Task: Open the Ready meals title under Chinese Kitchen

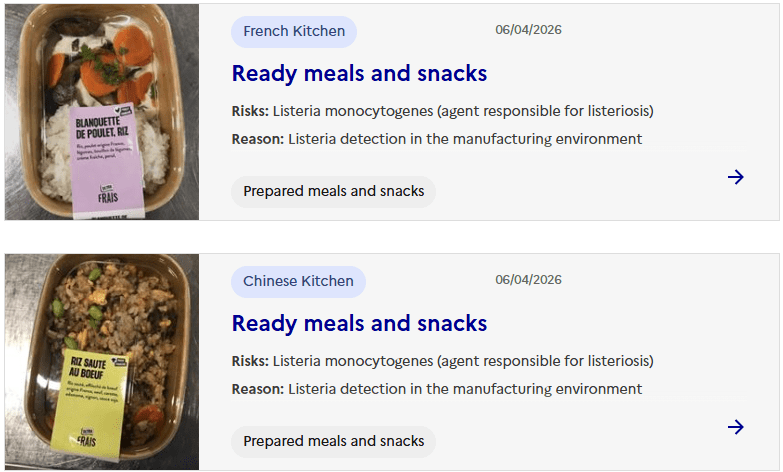Action: pos(359,324)
